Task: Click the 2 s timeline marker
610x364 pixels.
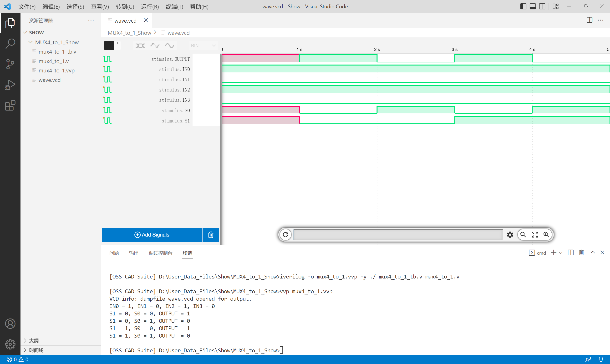Action: [377, 50]
